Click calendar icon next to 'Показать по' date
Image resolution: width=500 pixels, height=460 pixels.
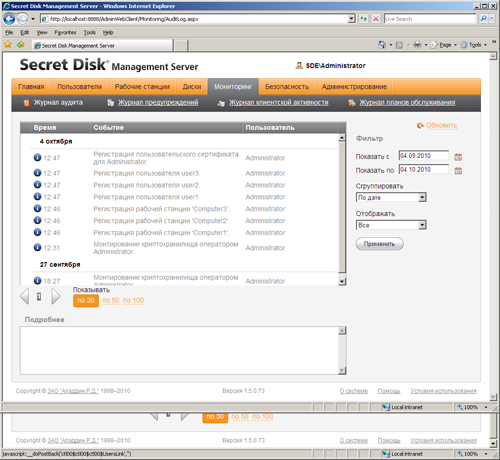[x=458, y=171]
